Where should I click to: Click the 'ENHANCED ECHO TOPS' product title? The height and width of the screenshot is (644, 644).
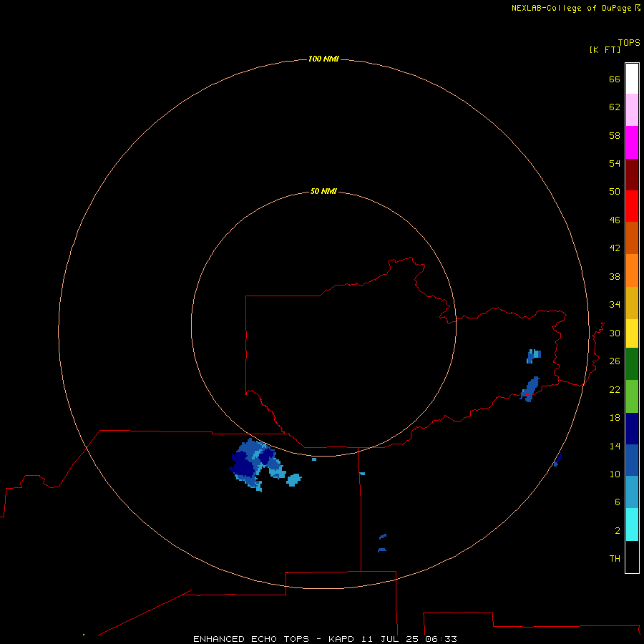pos(251,639)
